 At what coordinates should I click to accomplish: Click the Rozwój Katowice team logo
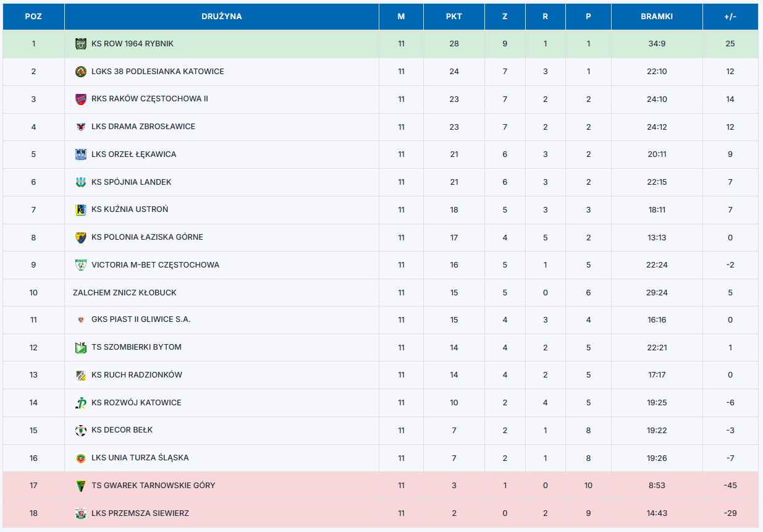[x=80, y=403]
